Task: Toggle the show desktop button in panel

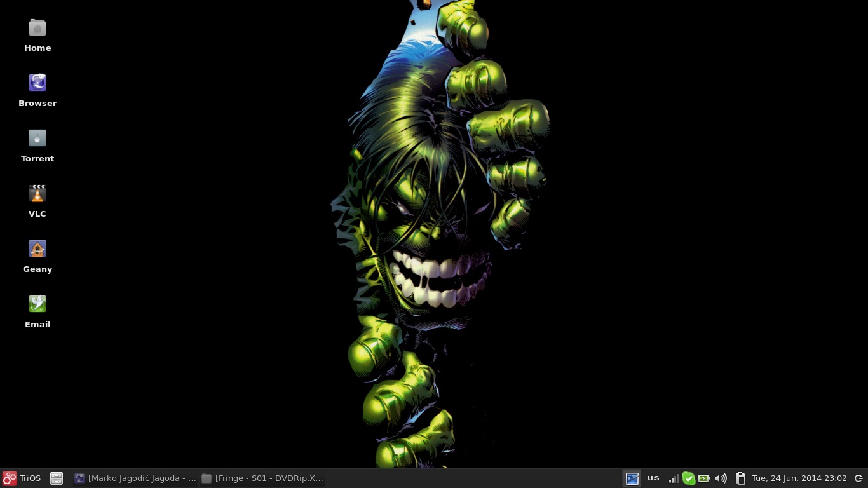Action: (632, 478)
